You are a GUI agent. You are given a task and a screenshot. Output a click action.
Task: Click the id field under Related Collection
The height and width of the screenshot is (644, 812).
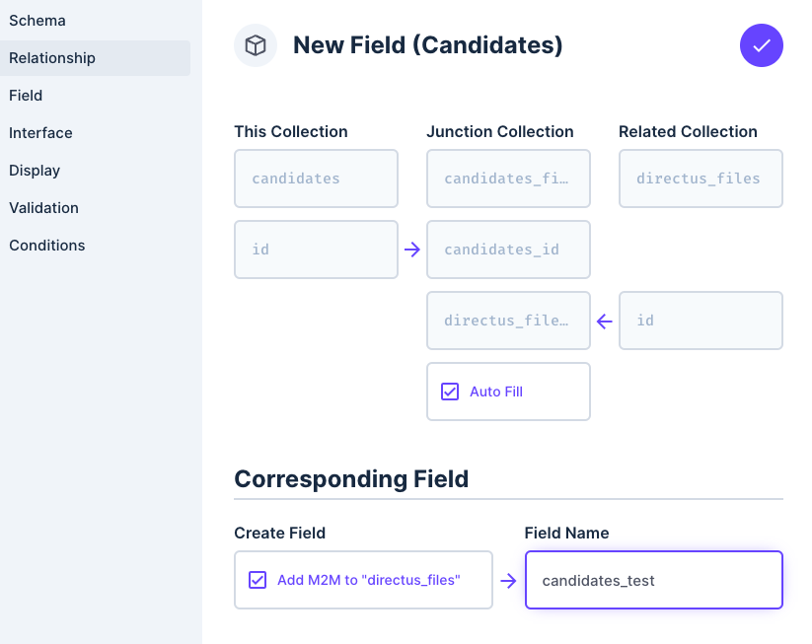click(701, 321)
